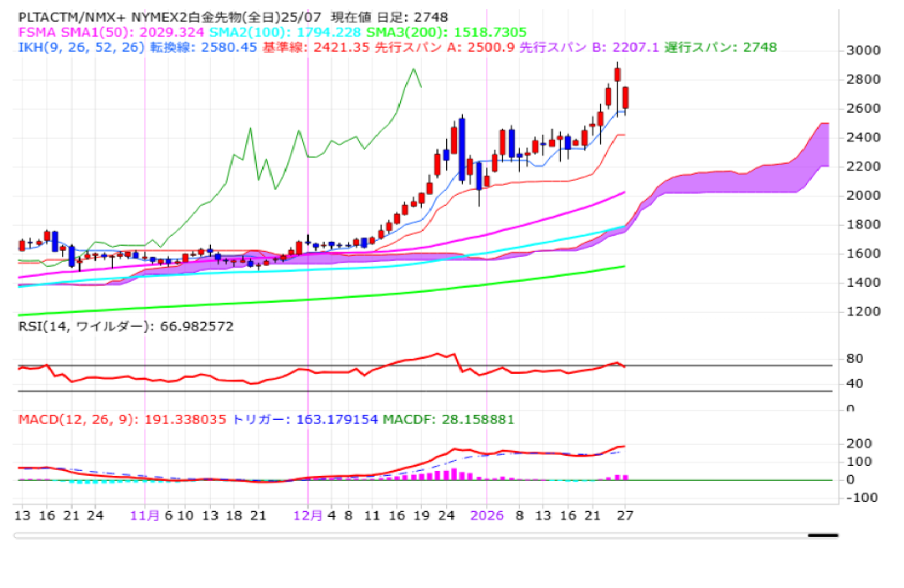Image resolution: width=904 pixels, height=588 pixels.
Task: Select the 12月 date marker on axis
Action: point(308,515)
